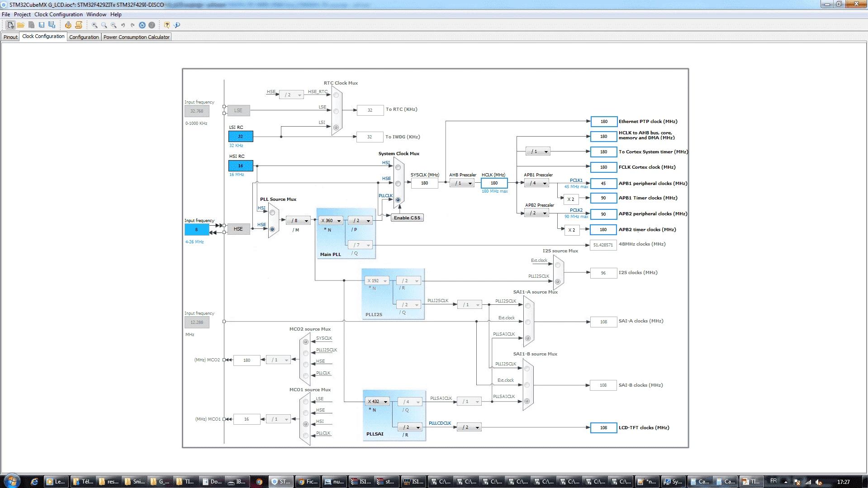Open the PLLLCDCLK /2 divider dropdown
Image resolution: width=868 pixels, height=488 pixels.
tap(469, 427)
